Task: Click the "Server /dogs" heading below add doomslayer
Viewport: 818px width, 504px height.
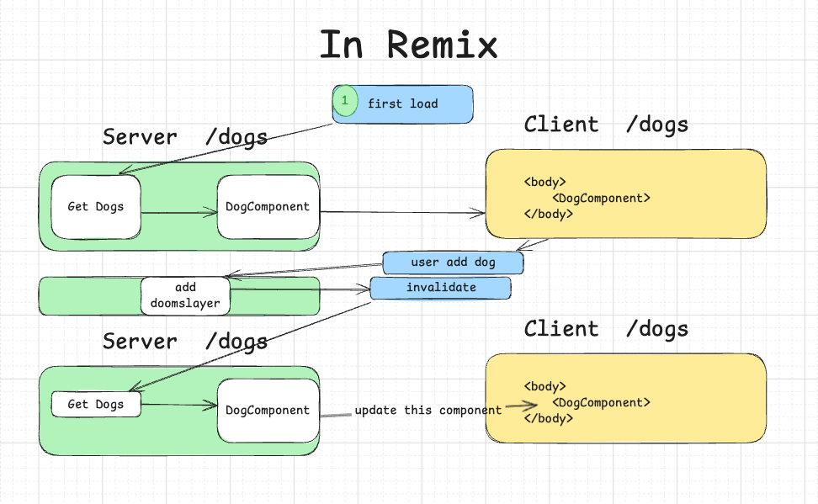Action: pyautogui.click(x=184, y=342)
